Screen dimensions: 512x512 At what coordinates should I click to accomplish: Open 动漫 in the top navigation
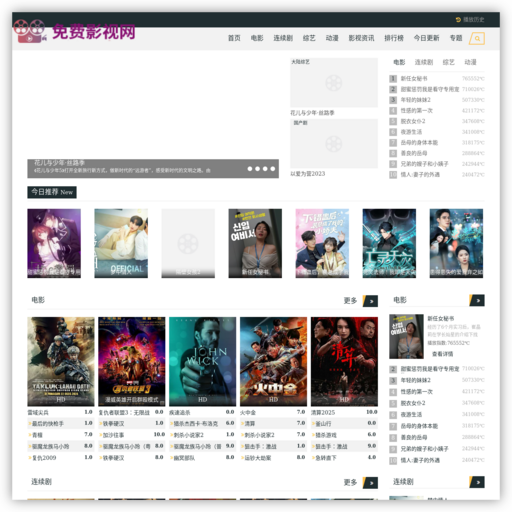332,38
